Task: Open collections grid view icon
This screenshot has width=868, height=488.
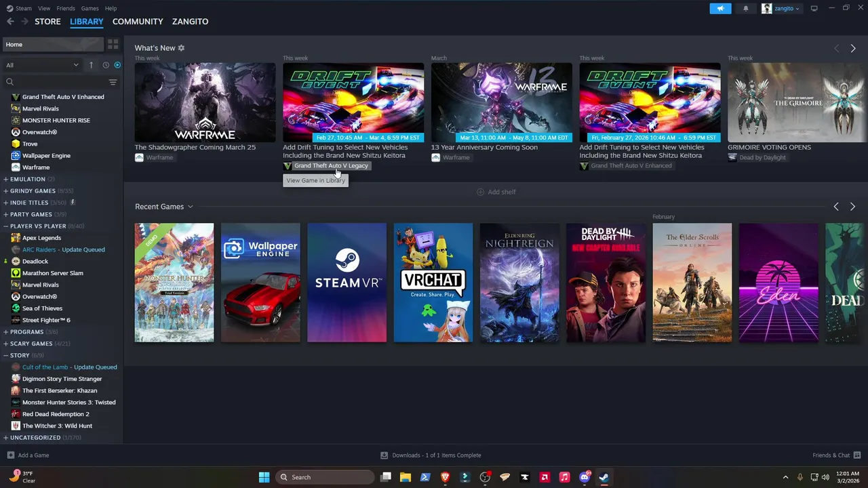Action: tap(113, 44)
